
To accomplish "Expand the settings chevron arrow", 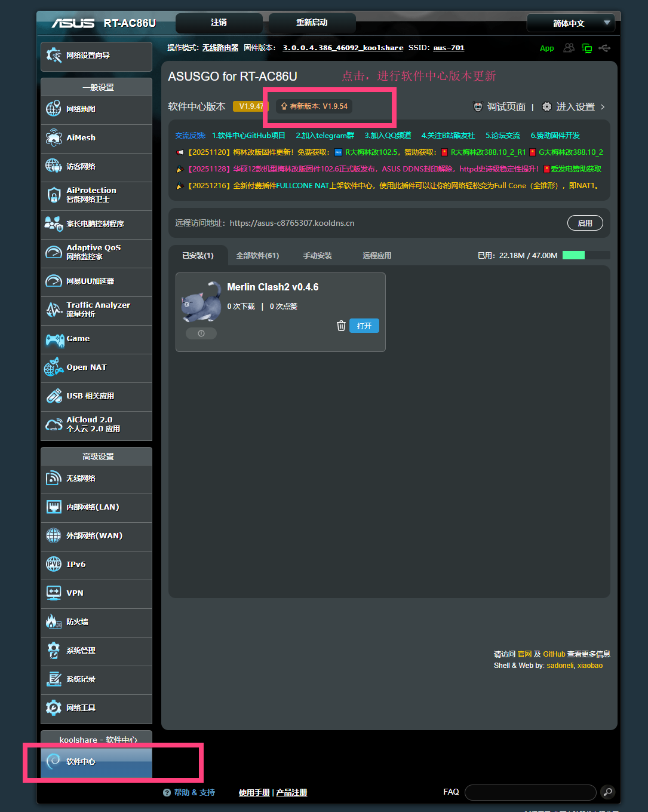I will [603, 107].
